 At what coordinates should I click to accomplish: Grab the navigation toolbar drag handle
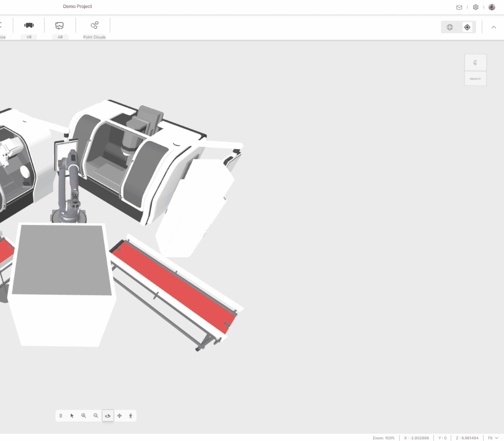[61, 416]
